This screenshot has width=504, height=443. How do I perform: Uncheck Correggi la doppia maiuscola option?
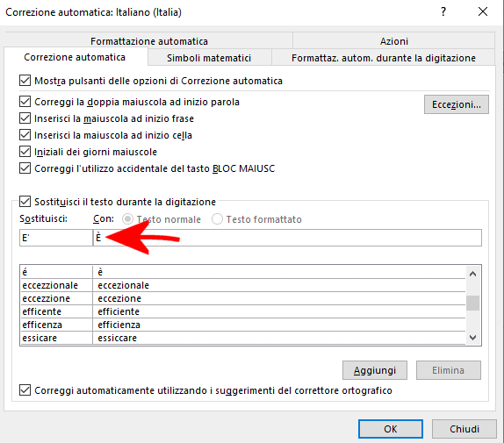point(25,102)
